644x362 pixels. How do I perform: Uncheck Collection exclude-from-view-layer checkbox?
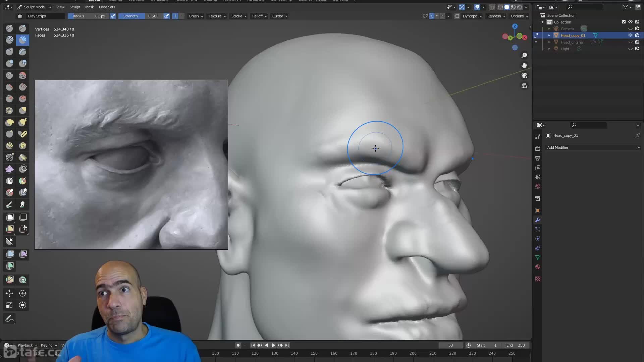624,22
